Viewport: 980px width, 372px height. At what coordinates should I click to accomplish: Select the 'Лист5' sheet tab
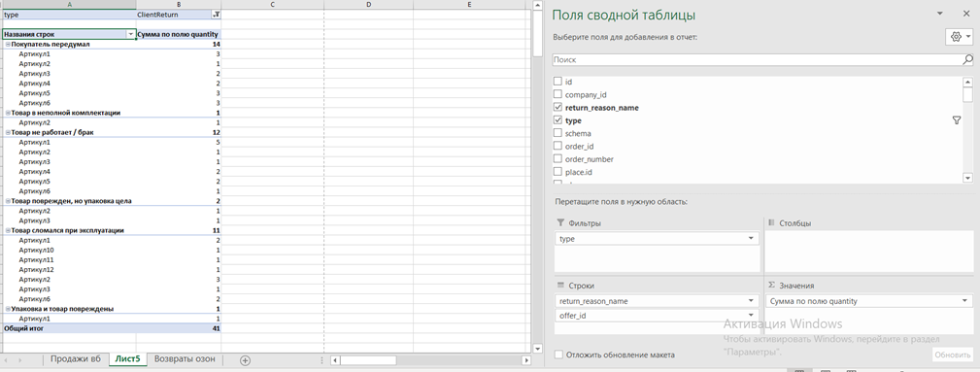pyautogui.click(x=127, y=358)
